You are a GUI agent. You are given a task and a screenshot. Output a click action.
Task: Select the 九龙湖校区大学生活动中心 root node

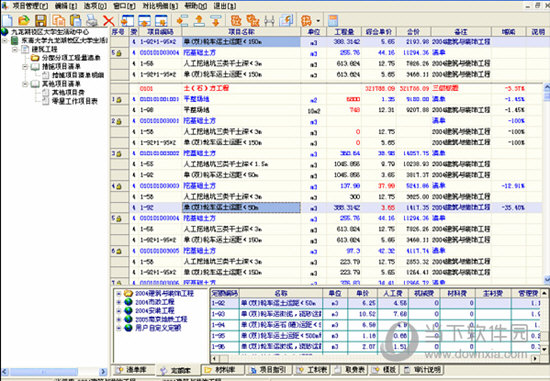click(50, 32)
